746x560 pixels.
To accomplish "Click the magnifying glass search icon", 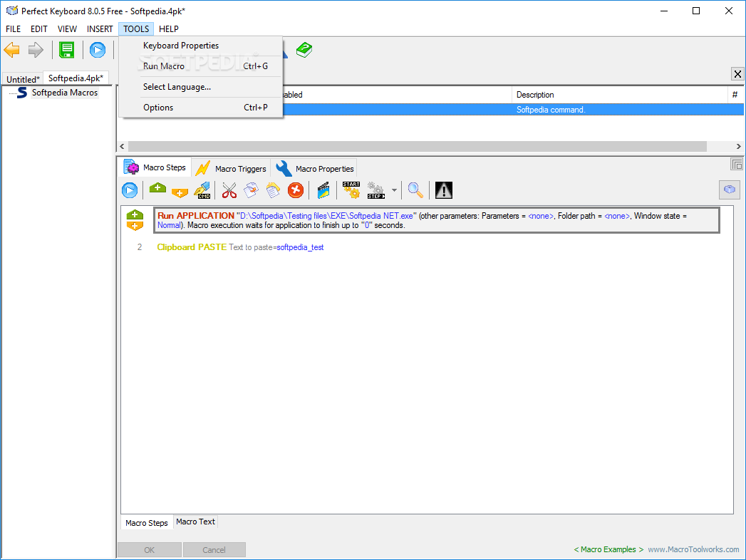I will (x=415, y=190).
